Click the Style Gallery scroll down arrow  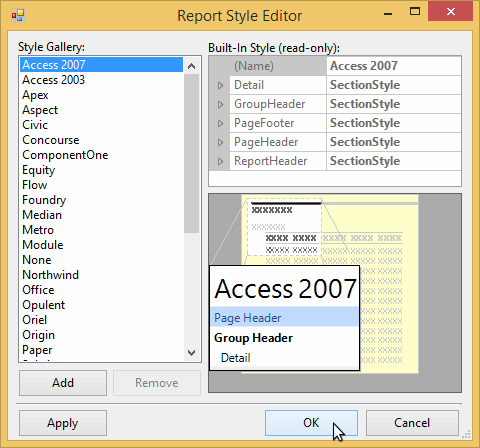191,353
